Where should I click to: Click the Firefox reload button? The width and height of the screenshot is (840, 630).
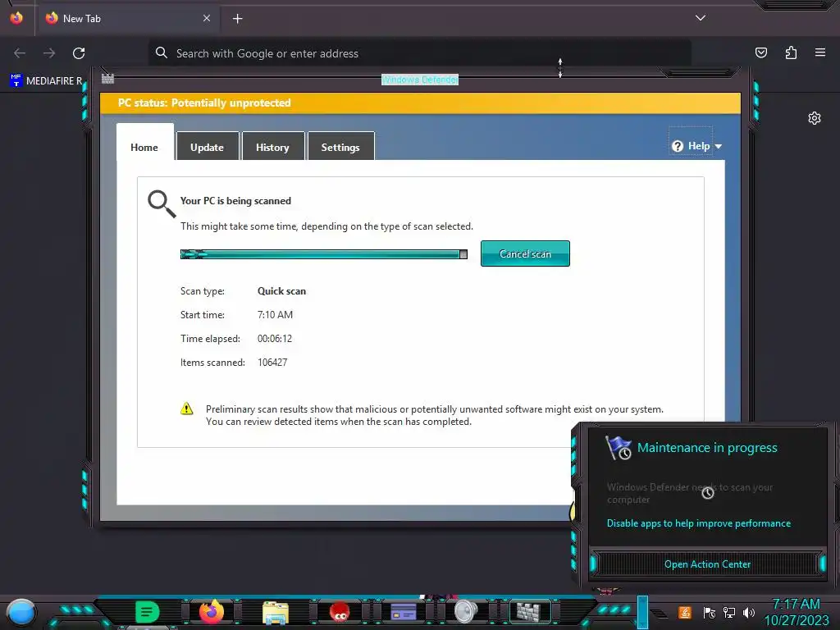point(79,53)
